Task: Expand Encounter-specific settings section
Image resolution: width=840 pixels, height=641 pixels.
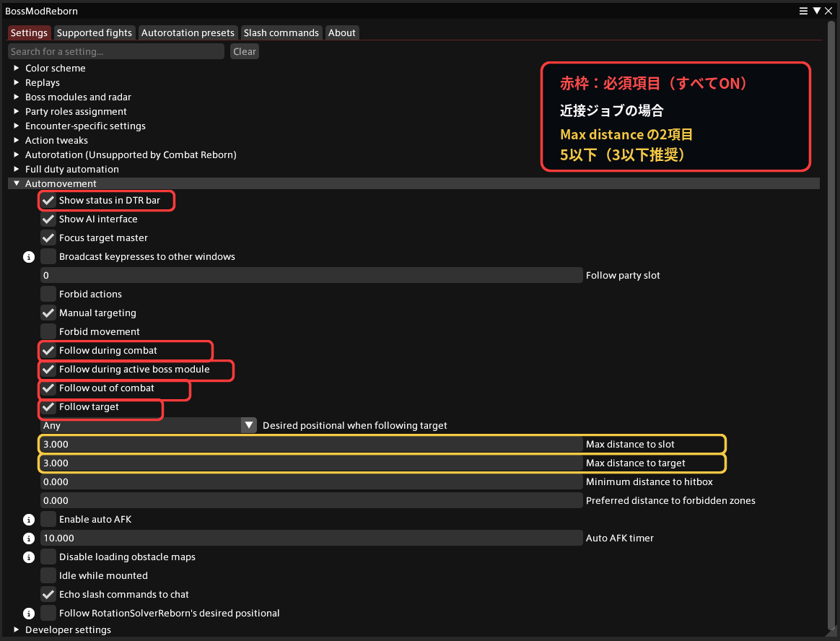Action: (16, 126)
